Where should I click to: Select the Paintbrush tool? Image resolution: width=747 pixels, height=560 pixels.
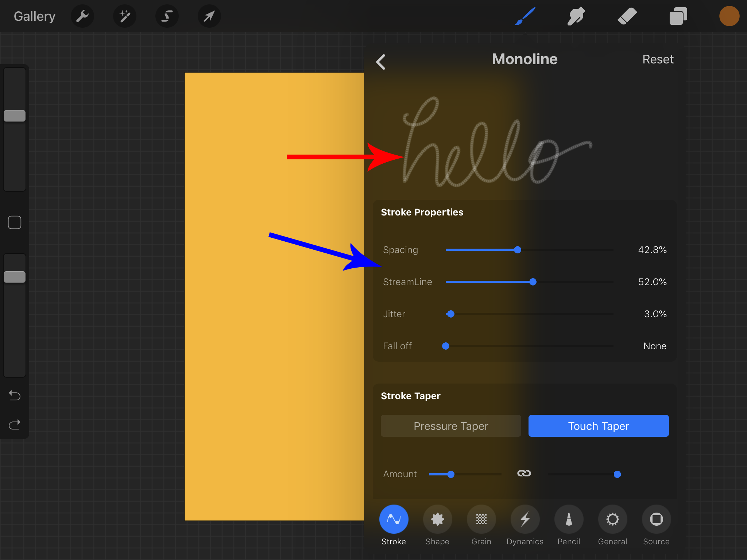click(525, 16)
